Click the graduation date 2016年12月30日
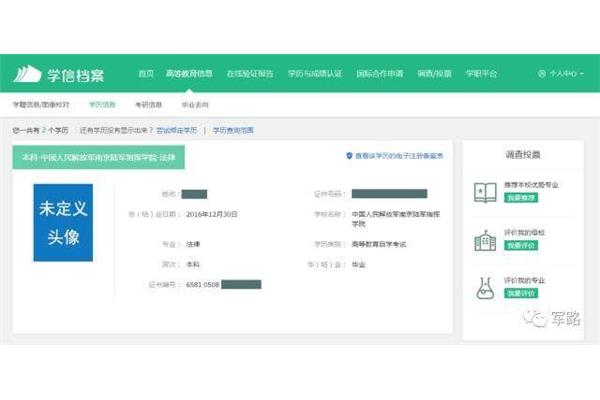600x400 pixels. [x=212, y=214]
